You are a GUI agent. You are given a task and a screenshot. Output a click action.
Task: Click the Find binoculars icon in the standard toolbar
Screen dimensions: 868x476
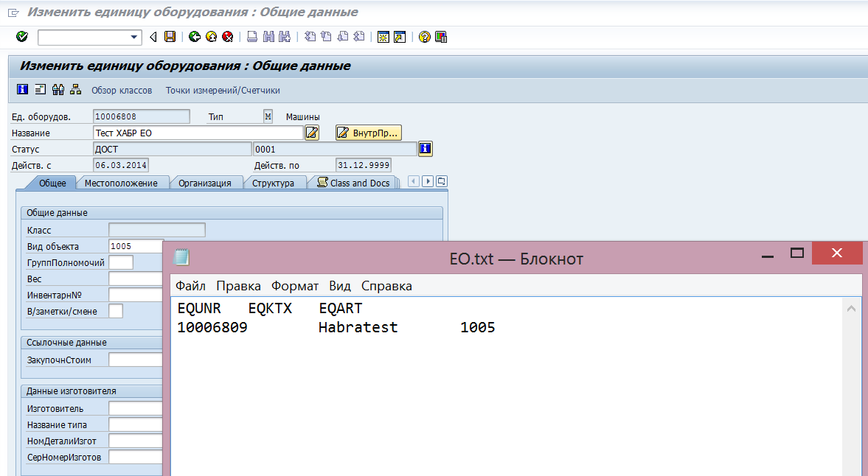pos(268,37)
